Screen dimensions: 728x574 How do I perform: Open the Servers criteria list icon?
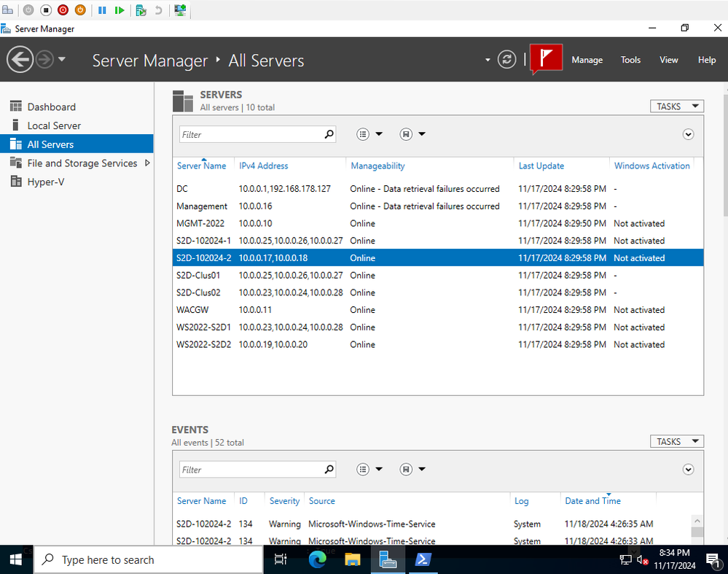coord(363,134)
